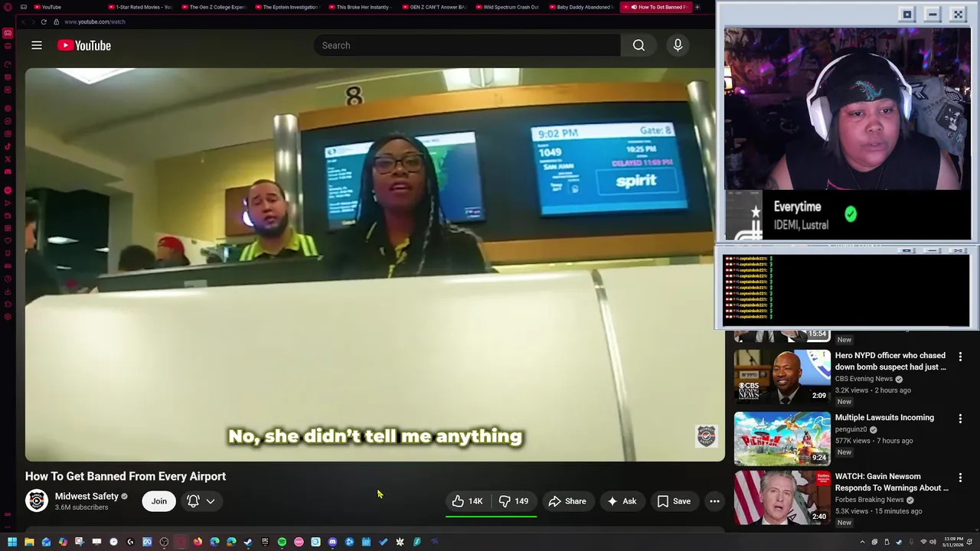Switch to the Baby Daddy Abandoned tab
980x551 pixels.
click(581, 7)
